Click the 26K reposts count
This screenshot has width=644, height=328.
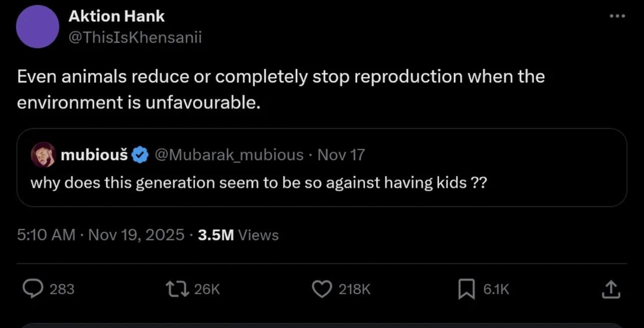[207, 289]
